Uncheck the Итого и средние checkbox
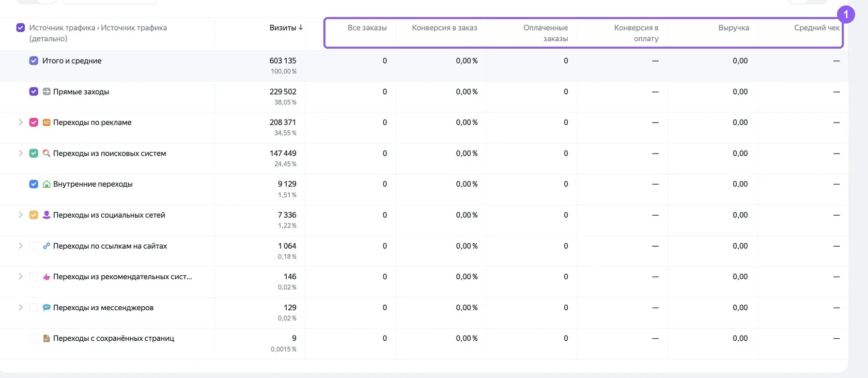Screen dimensions: 868x378 [x=34, y=61]
